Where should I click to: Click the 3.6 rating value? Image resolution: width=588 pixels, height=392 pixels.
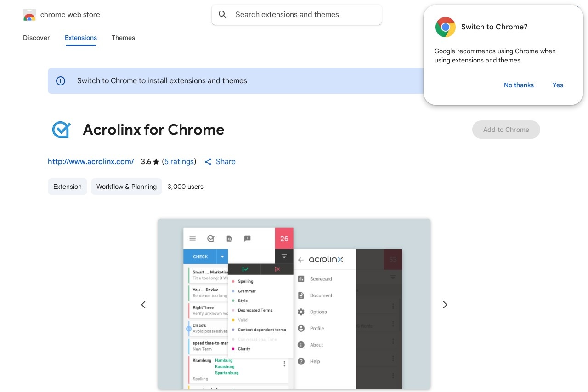point(146,162)
